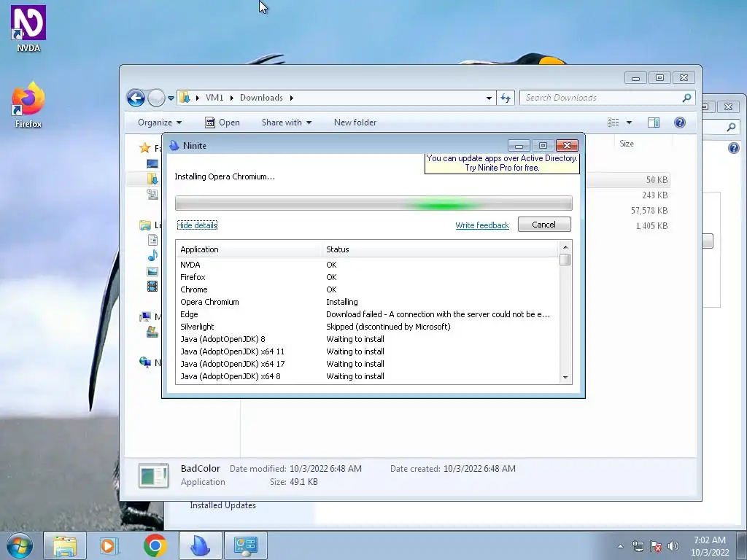
Task: Open Explorer help button
Action: pyautogui.click(x=680, y=122)
